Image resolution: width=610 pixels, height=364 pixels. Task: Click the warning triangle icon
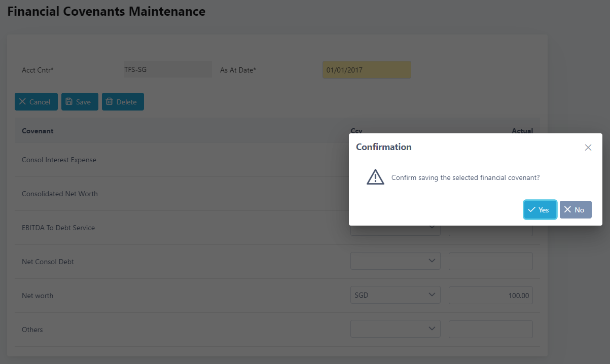coord(375,177)
